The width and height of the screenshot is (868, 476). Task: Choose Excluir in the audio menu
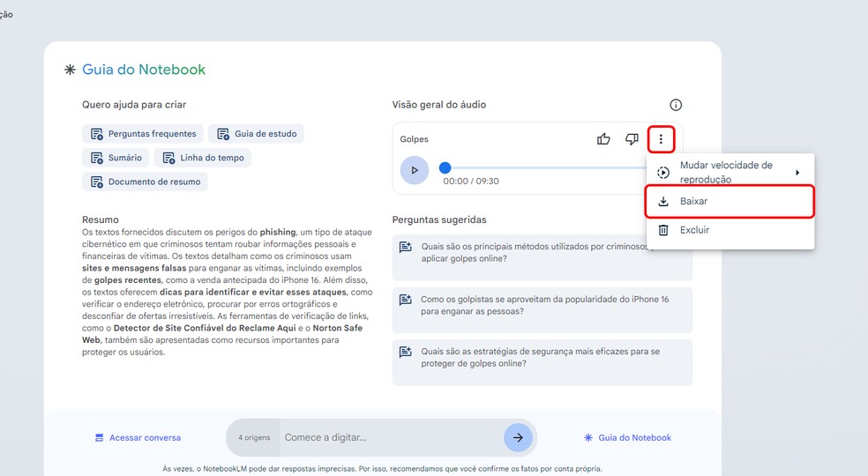click(730, 230)
